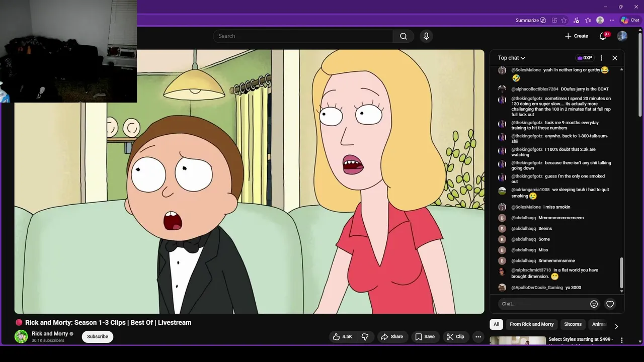644x362 pixels.
Task: Like the video with thumbs up
Action: tap(342, 337)
